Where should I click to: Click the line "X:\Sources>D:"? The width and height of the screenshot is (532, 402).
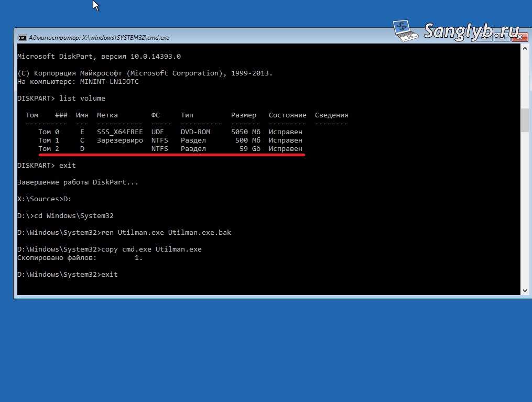(x=45, y=199)
